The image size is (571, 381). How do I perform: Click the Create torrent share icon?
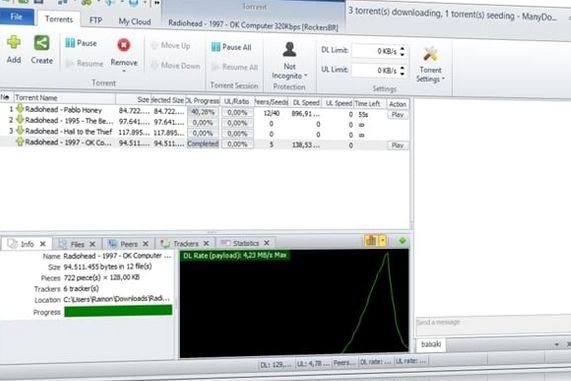tap(42, 43)
